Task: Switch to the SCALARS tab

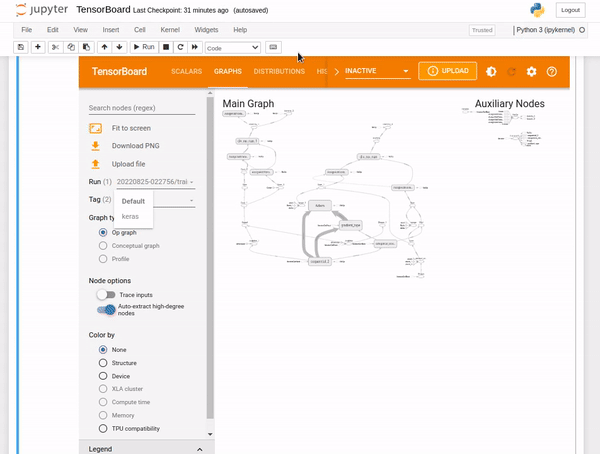Action: pyautogui.click(x=186, y=72)
